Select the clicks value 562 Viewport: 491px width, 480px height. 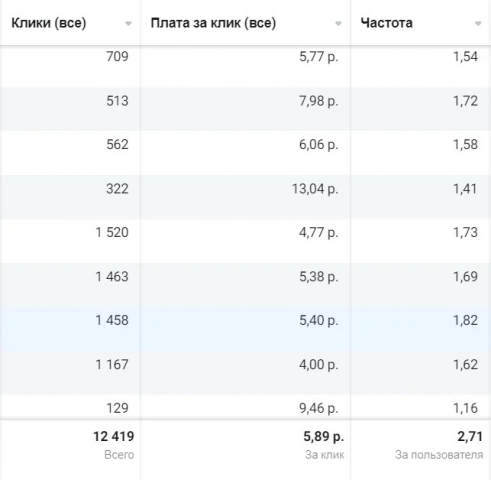click(117, 144)
